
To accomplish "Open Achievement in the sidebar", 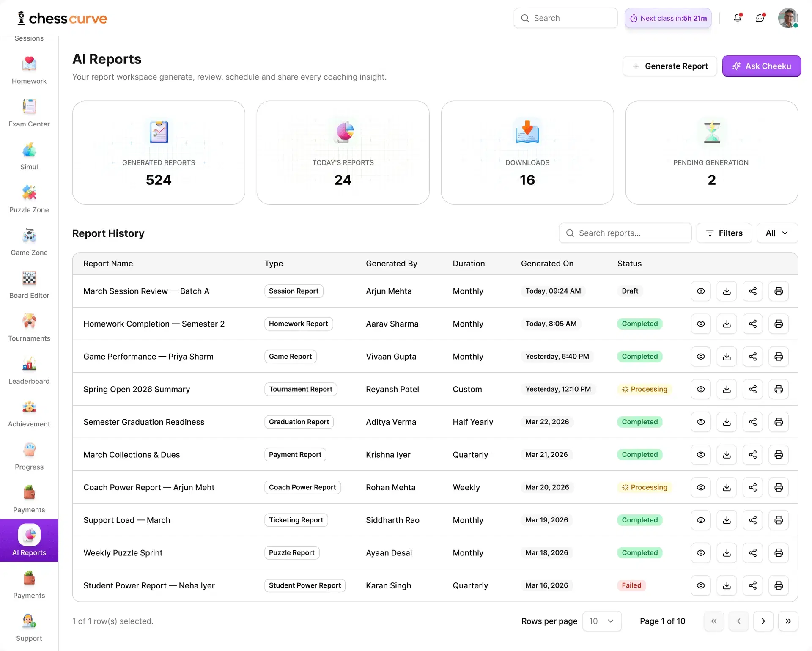I will click(x=29, y=413).
